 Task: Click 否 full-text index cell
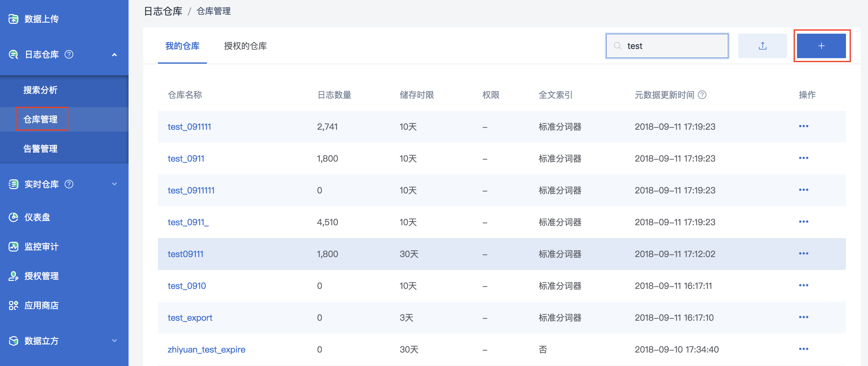(543, 349)
